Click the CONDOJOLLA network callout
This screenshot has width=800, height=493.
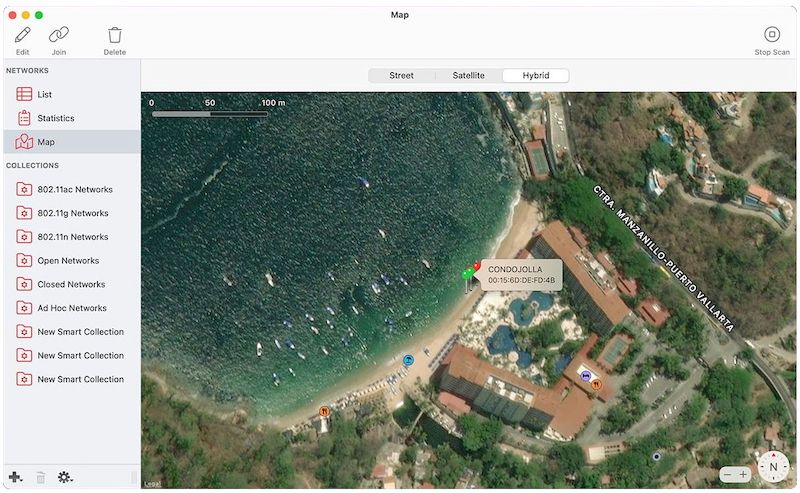[x=520, y=275]
